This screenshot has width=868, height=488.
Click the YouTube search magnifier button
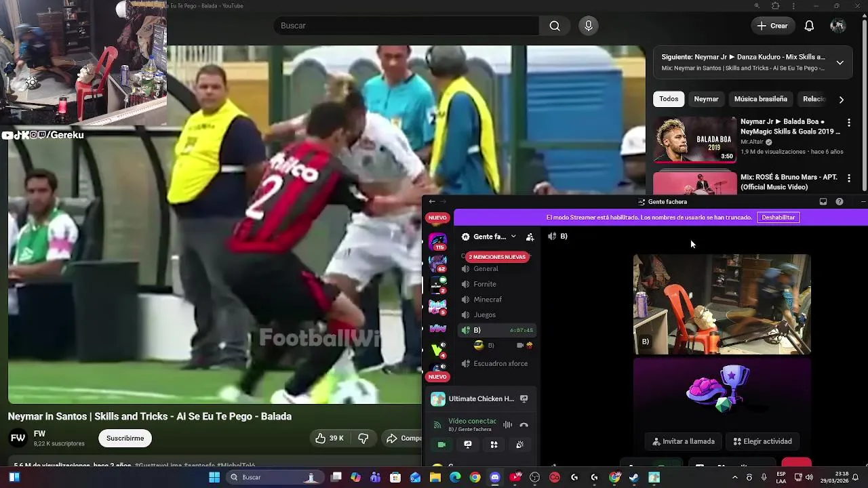pos(555,26)
